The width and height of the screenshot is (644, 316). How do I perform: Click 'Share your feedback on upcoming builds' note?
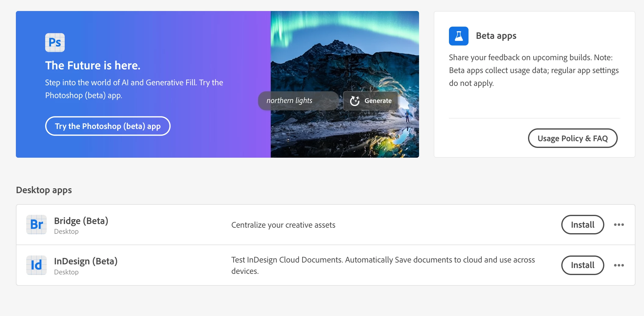(x=534, y=70)
